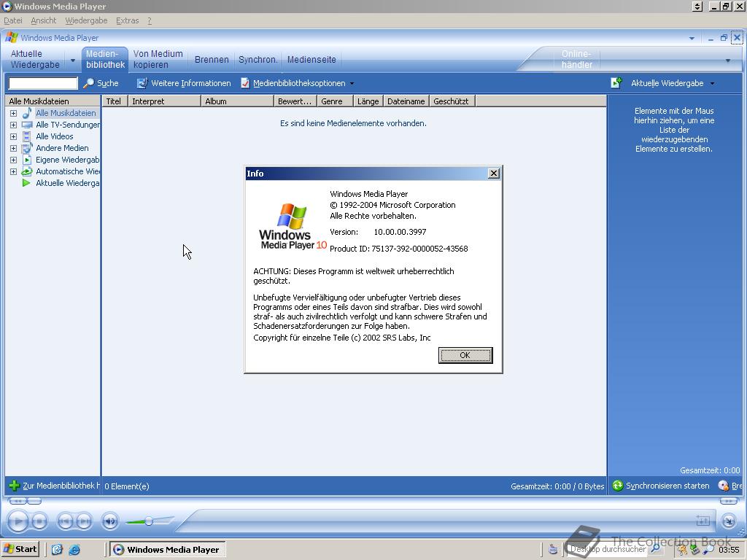Image resolution: width=747 pixels, height=560 pixels.
Task: Click OK in the Info dialog
Action: pyautogui.click(x=465, y=355)
